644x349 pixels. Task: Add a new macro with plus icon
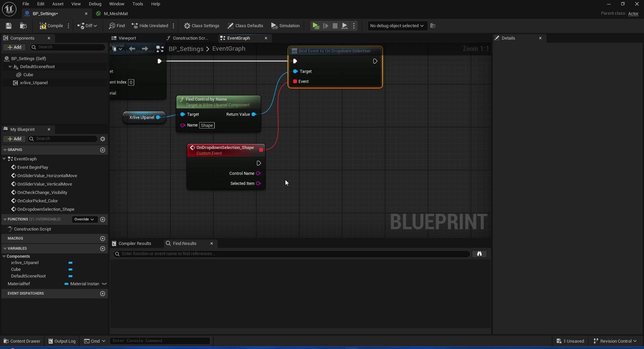pos(103,239)
